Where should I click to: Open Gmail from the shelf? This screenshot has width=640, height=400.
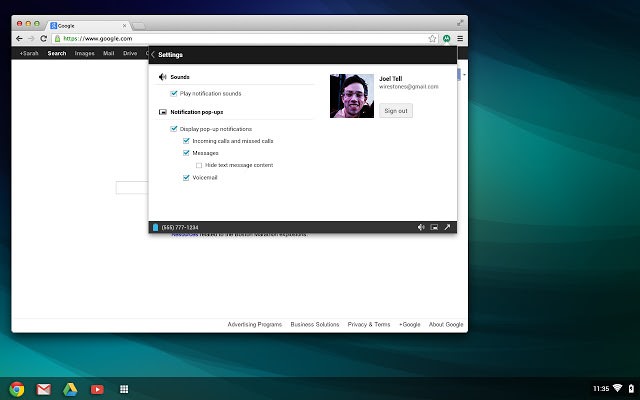pyautogui.click(x=43, y=388)
